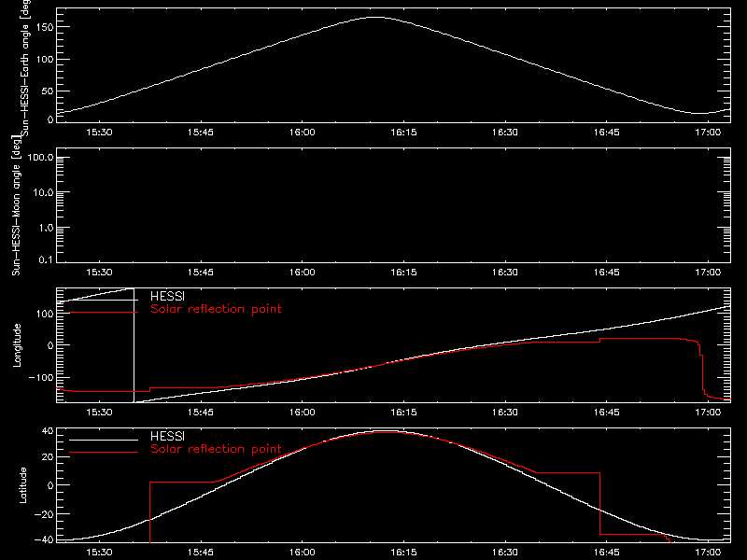The image size is (747, 560).
Task: Click HESSI legend label in Latitude plot
Action: pos(167,436)
